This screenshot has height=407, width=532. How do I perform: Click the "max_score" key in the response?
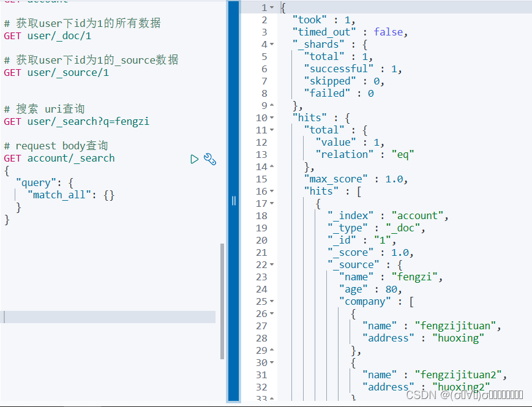(336, 179)
